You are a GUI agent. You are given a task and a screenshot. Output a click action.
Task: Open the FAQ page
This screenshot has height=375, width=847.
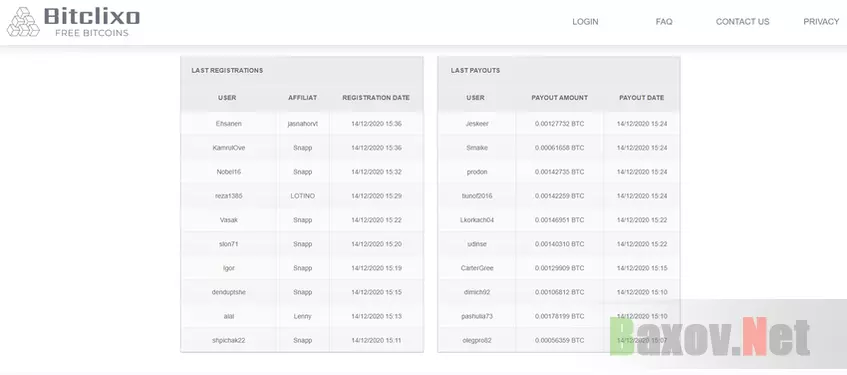(x=664, y=22)
